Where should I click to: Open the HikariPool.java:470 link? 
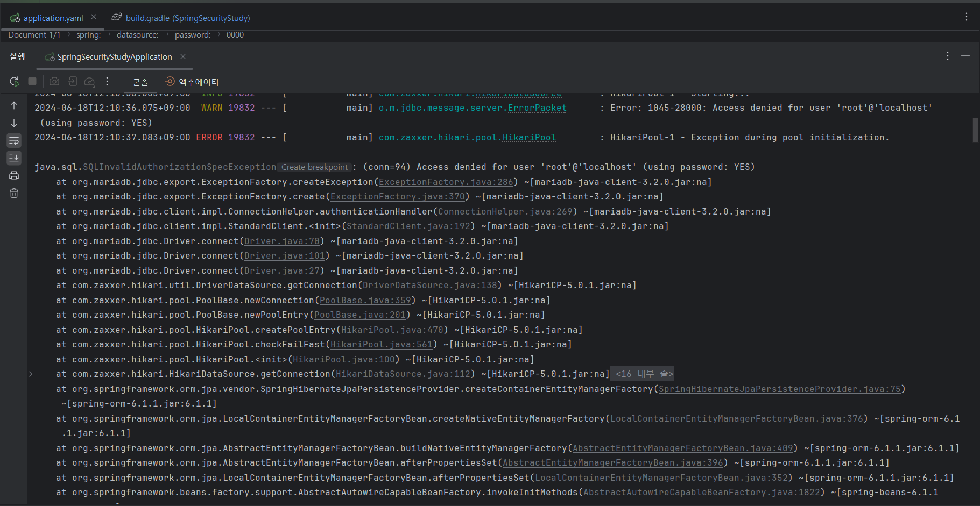click(x=392, y=330)
